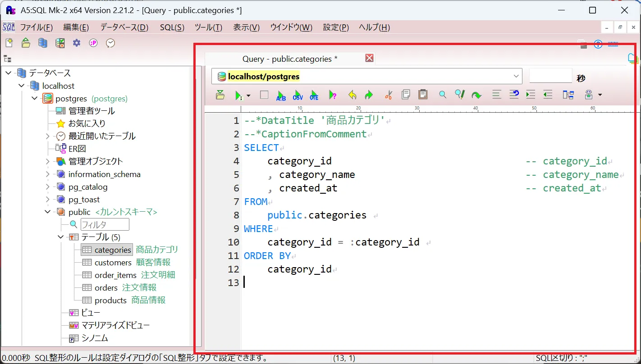Expand 最近開いたテーブル node

[x=48, y=136]
